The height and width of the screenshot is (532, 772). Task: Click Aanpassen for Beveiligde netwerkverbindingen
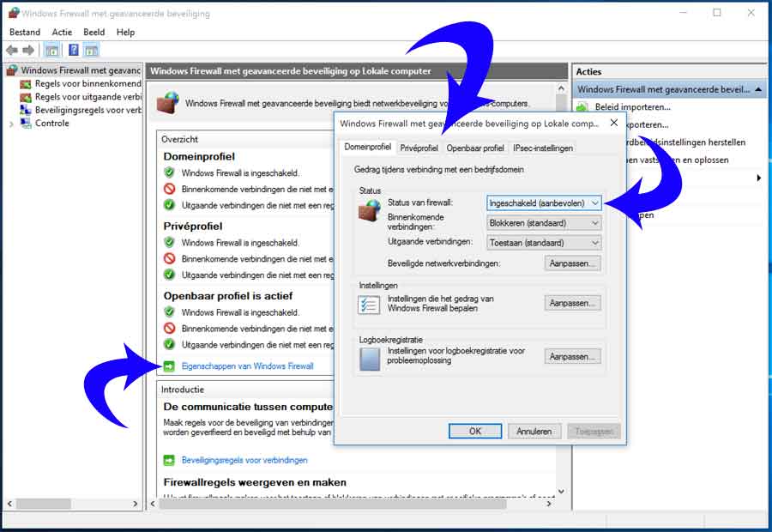pyautogui.click(x=573, y=263)
